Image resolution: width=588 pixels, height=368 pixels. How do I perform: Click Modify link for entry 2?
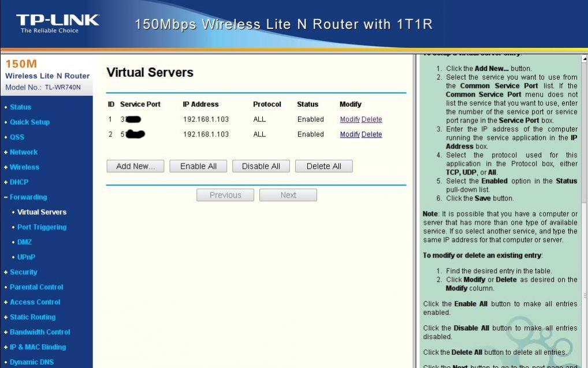[x=349, y=135]
